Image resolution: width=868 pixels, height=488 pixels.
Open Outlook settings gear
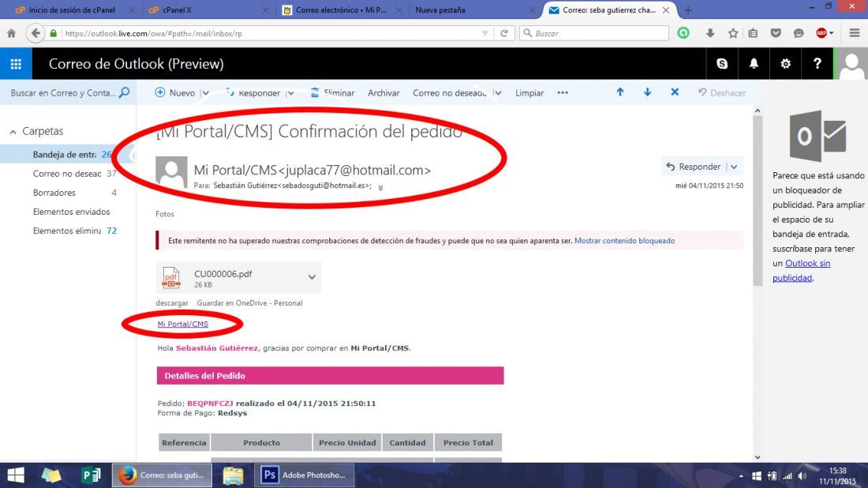[785, 64]
